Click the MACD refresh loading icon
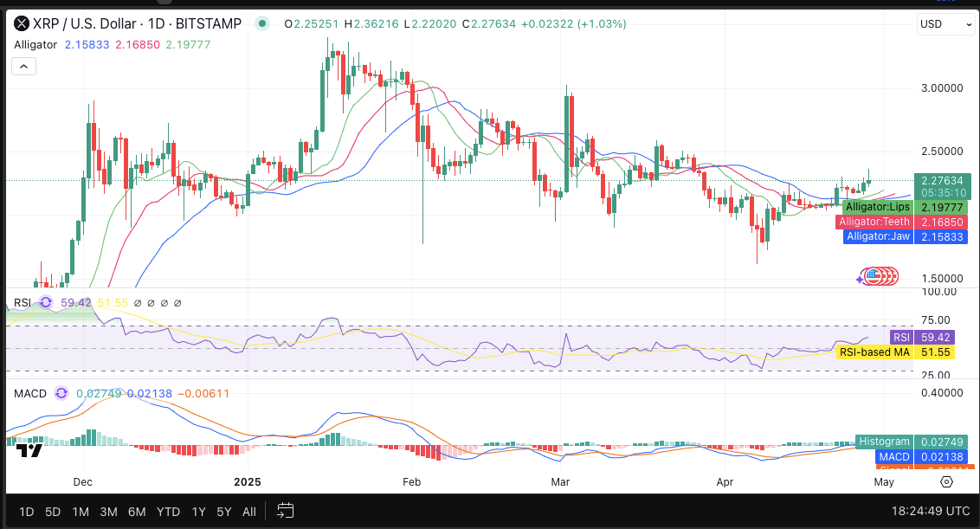Image resolution: width=980 pixels, height=529 pixels. [61, 393]
